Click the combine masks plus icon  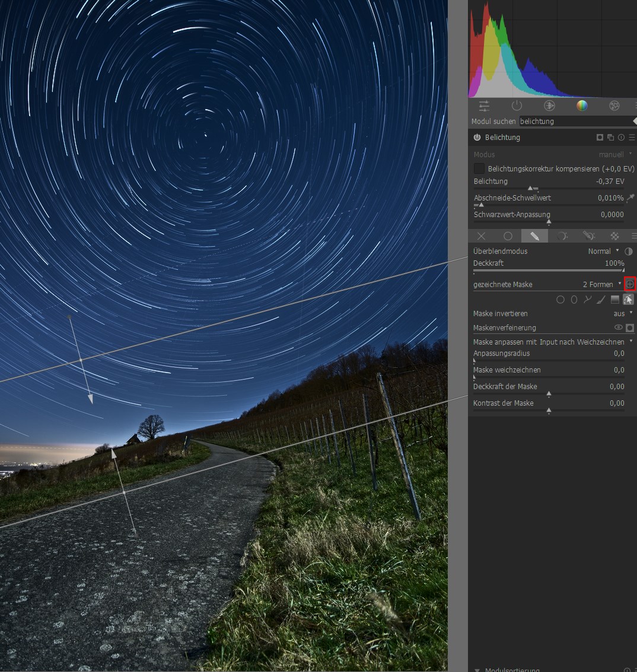630,285
